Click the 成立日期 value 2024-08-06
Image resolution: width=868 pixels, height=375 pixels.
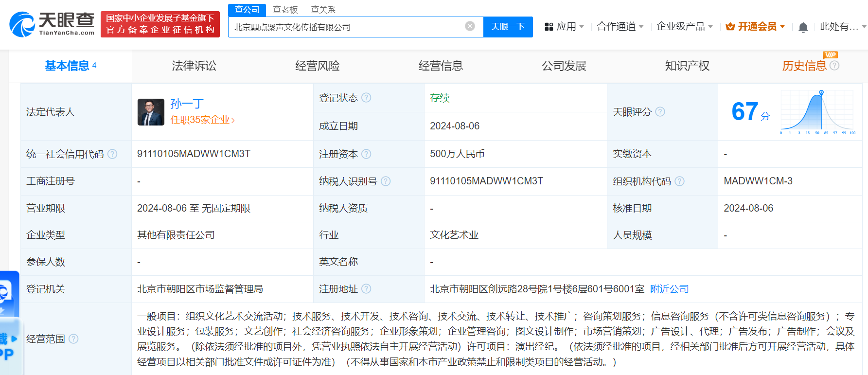[x=455, y=126]
